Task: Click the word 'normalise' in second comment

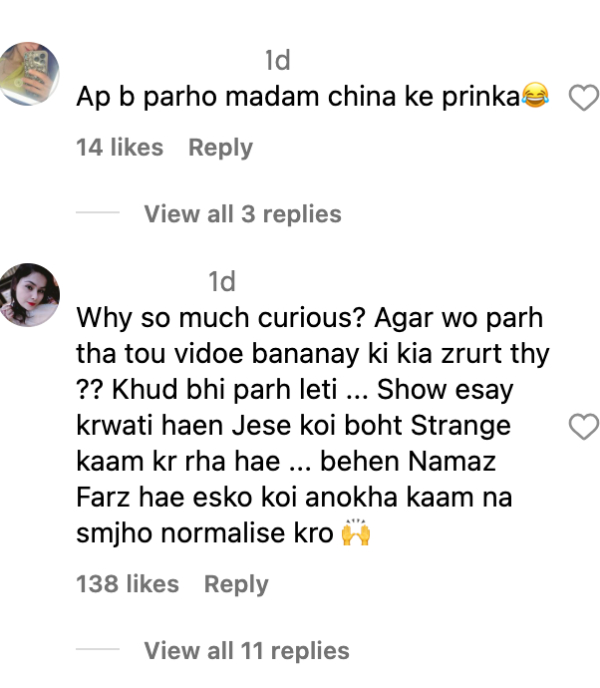Action: 223,533
